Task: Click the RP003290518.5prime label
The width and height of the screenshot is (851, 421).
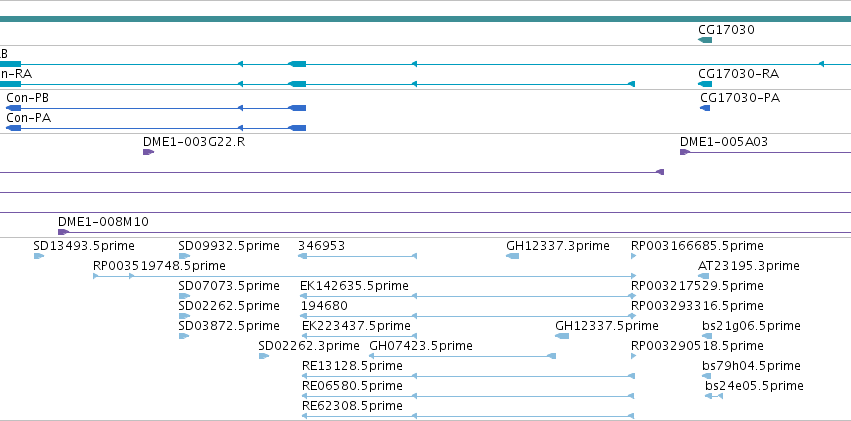Action: click(x=697, y=346)
